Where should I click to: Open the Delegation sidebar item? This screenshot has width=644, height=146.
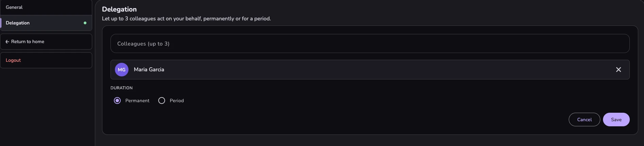[46, 23]
